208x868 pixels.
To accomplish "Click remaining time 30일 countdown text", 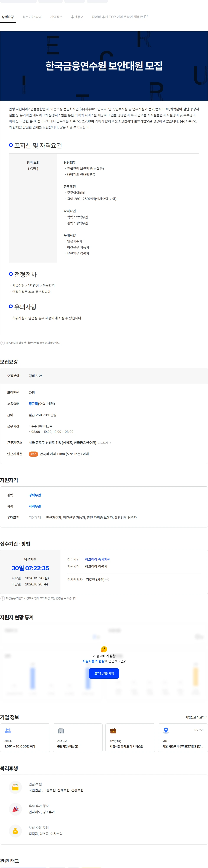I will (x=30, y=568).
